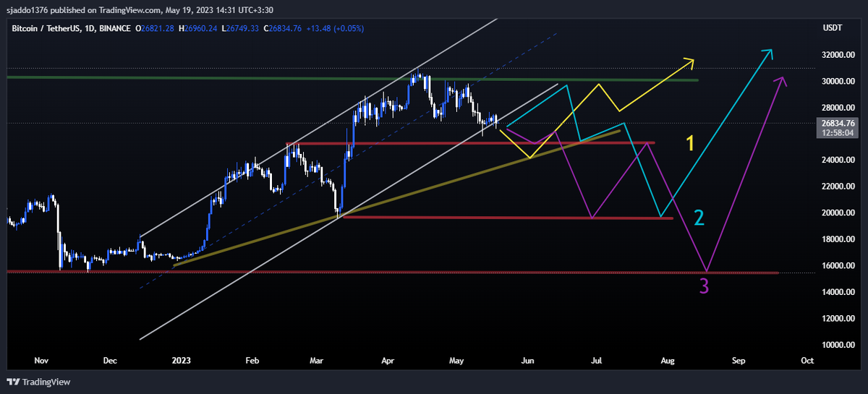Select the yellow number 1 label

690,142
